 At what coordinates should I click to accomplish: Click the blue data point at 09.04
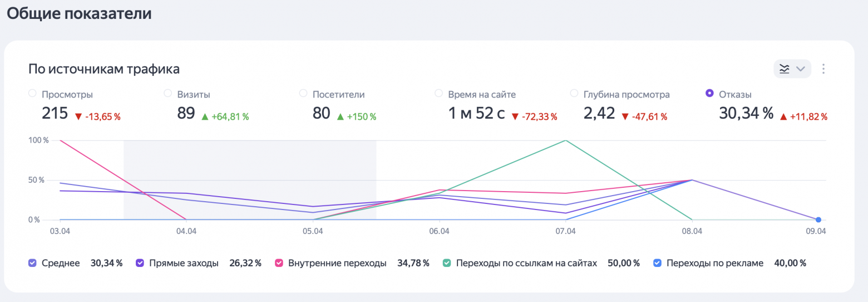(x=818, y=220)
